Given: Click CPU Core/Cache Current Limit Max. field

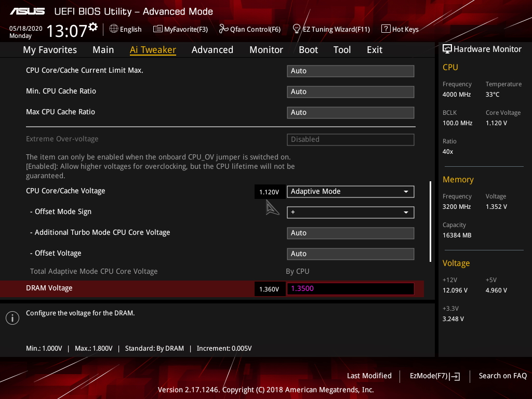Looking at the screenshot, I should (x=351, y=71).
